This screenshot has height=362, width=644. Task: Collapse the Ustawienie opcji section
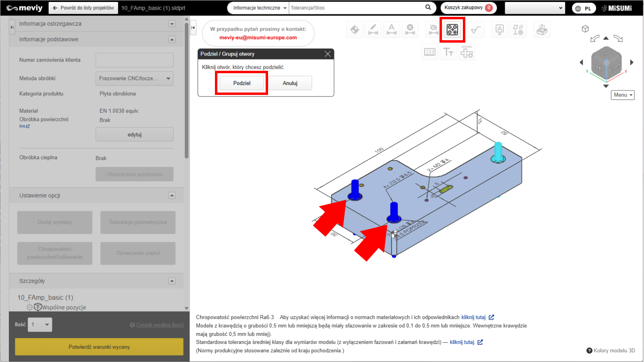[x=172, y=195]
